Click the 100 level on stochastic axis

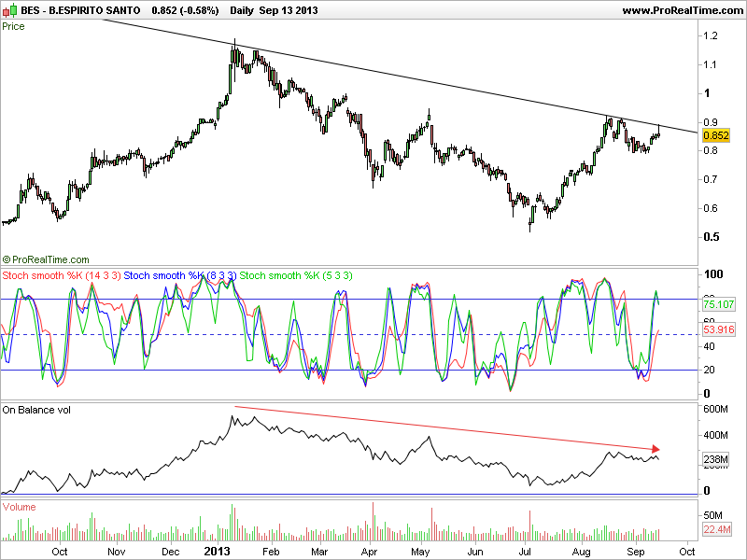tap(713, 274)
